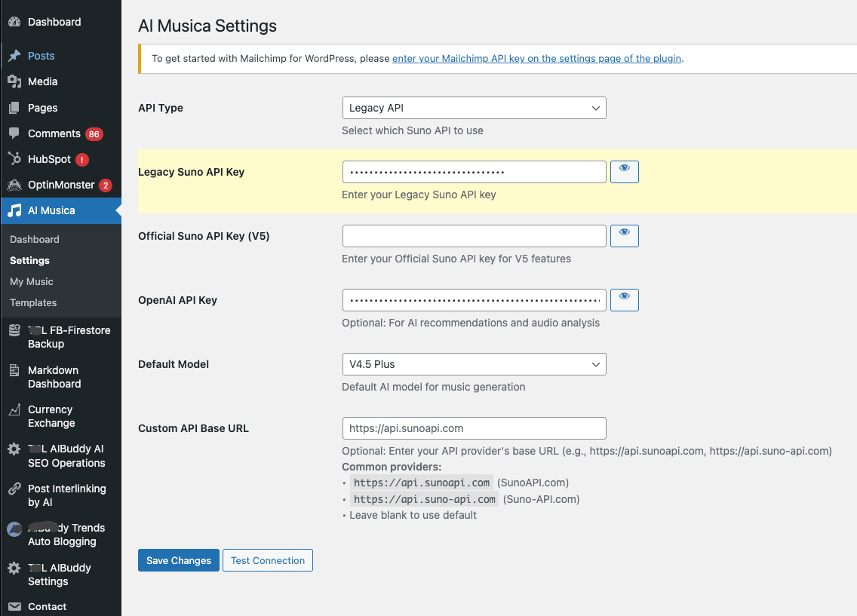
Task: Reveal the Legacy Suno API key
Action: [x=624, y=172]
